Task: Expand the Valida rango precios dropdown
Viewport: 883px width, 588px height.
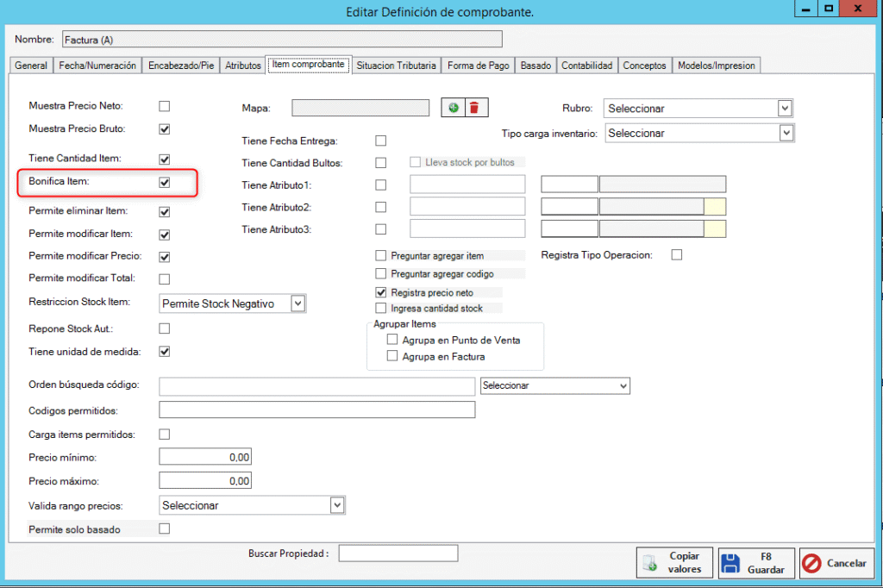Action: (337, 505)
